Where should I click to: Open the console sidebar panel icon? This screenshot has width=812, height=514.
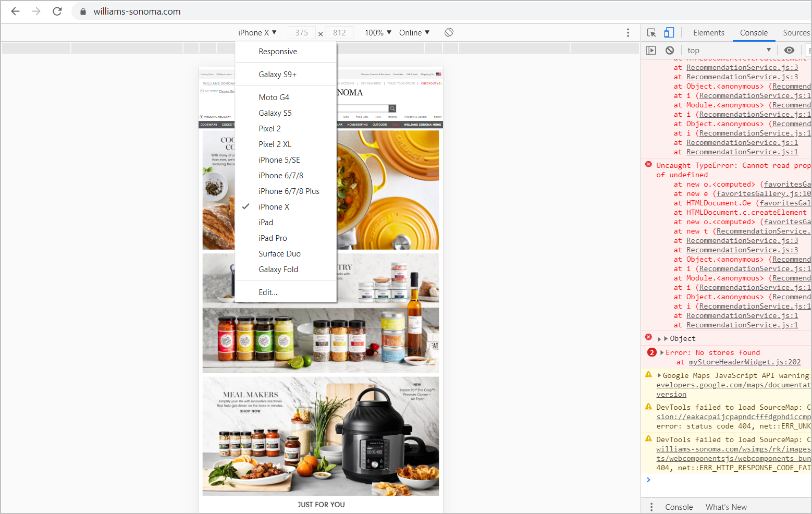[x=651, y=50]
